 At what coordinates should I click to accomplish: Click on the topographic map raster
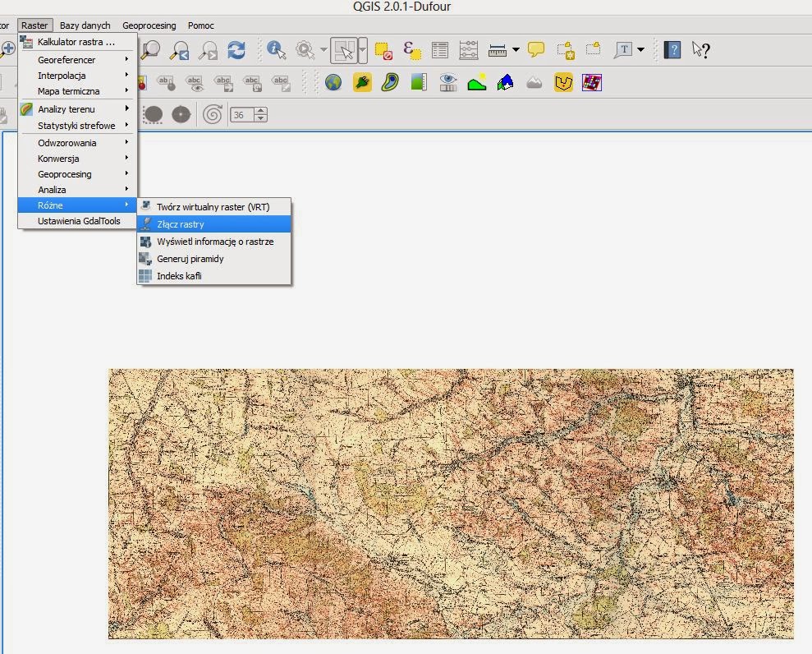450,503
